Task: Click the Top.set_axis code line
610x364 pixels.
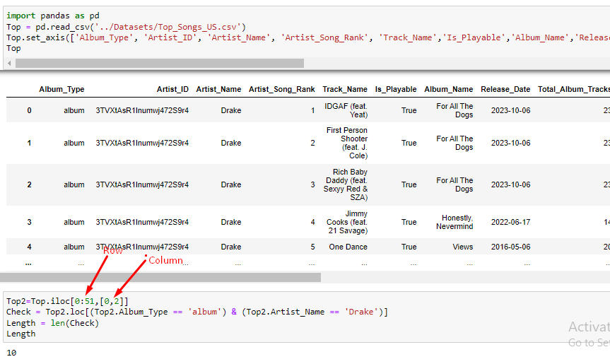Action: point(308,37)
